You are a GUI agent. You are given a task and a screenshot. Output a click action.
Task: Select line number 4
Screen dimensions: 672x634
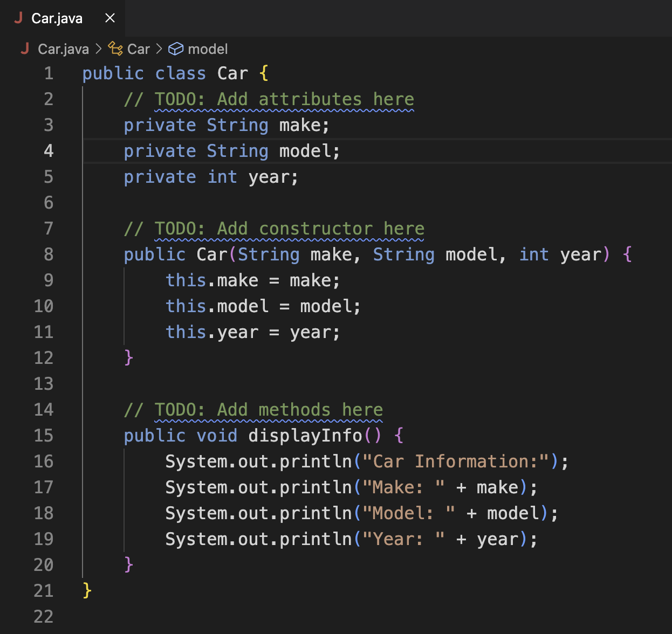[x=48, y=151]
